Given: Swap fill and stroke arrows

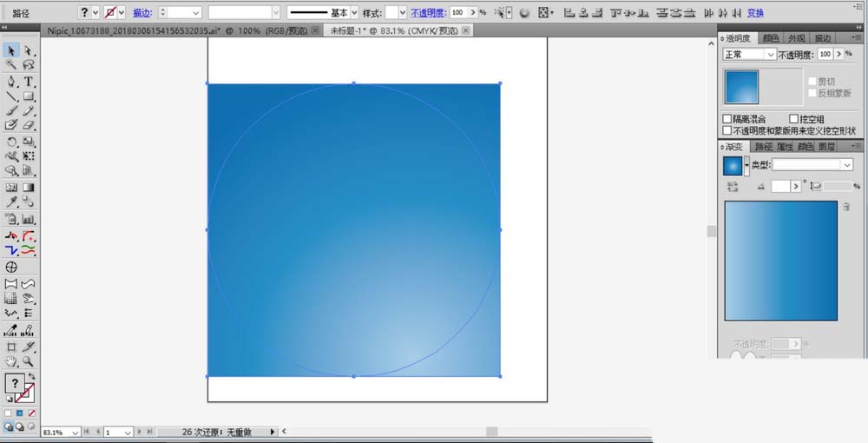Looking at the screenshot, I should (x=31, y=377).
